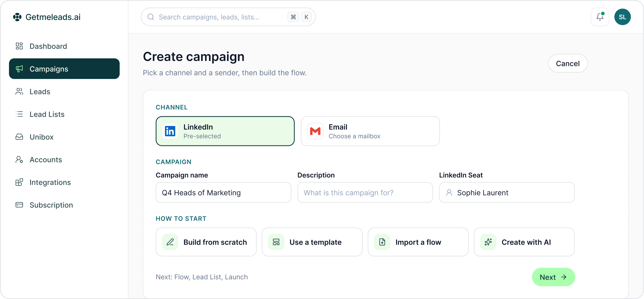Click the Getmeleads.ai logo icon
This screenshot has height=299, width=644.
(17, 17)
